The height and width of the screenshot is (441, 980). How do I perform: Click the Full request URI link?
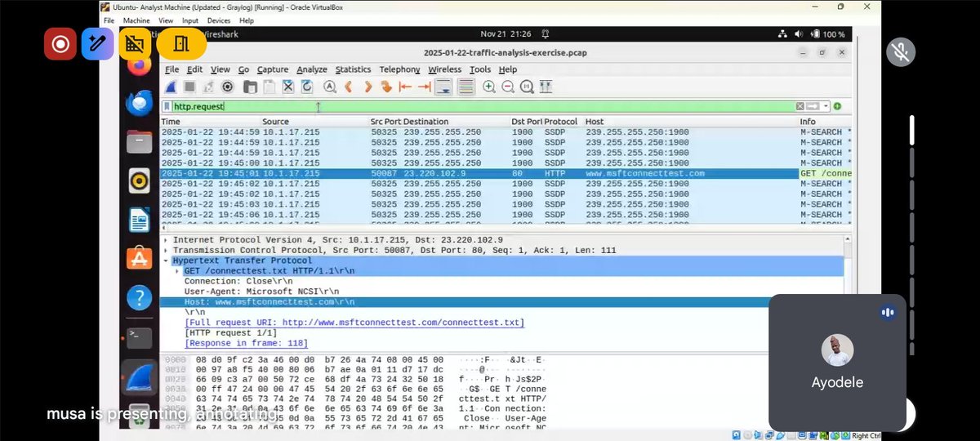click(x=354, y=323)
